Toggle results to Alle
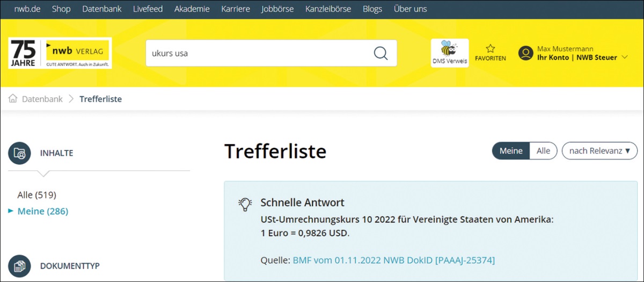Viewport: 644px width, 282px height. click(543, 151)
